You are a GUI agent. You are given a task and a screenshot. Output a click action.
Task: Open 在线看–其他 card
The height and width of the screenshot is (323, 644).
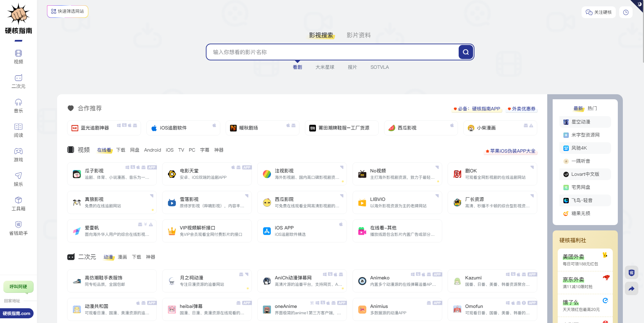(x=398, y=231)
